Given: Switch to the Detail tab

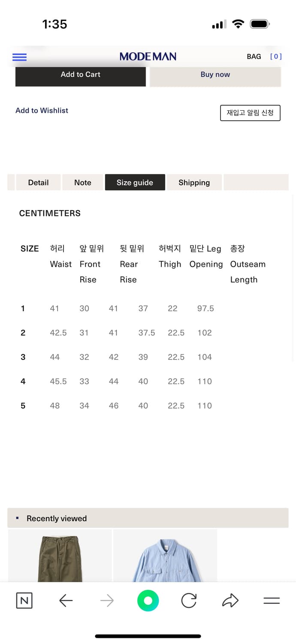Looking at the screenshot, I should pos(38,182).
